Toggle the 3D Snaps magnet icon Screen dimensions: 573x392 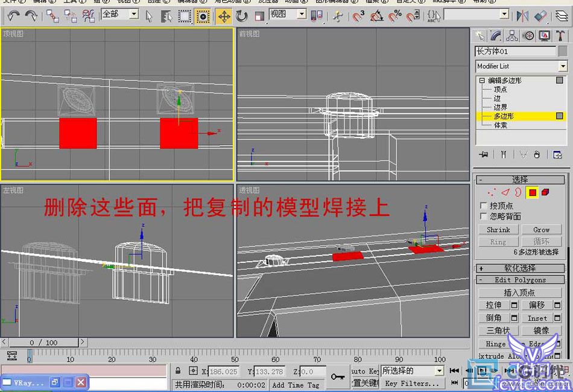[358, 16]
